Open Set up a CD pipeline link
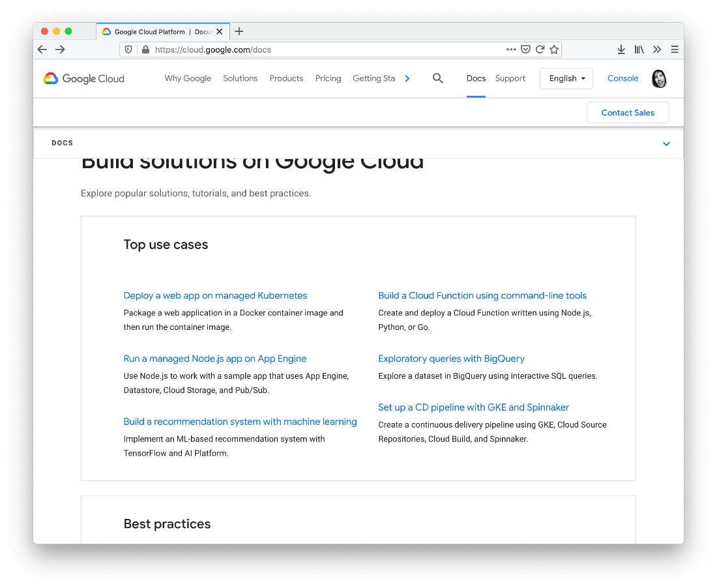717x588 pixels. (473, 407)
